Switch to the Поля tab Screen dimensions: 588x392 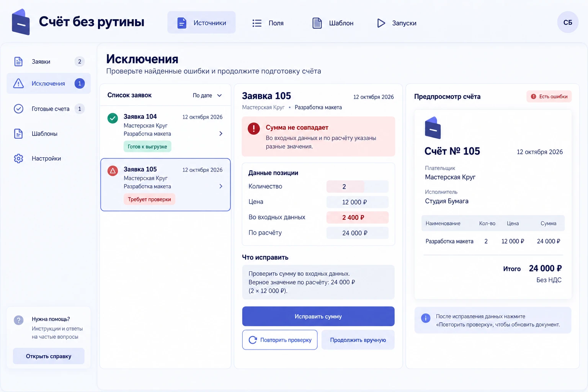tap(268, 23)
